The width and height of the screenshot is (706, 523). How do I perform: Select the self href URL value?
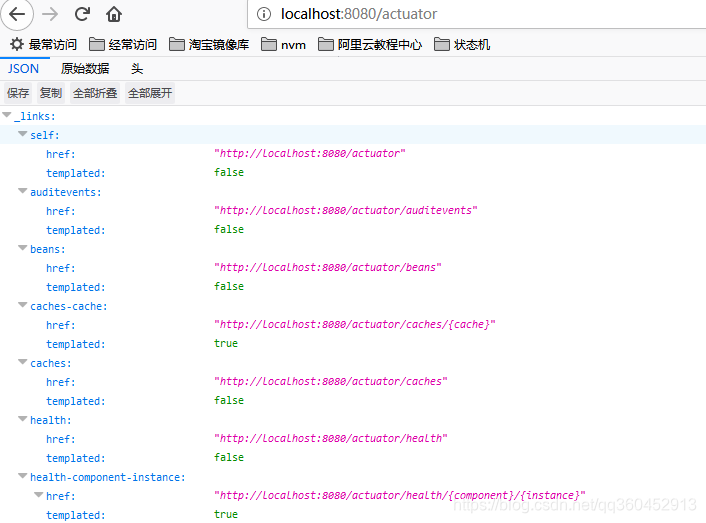pyautogui.click(x=310, y=153)
